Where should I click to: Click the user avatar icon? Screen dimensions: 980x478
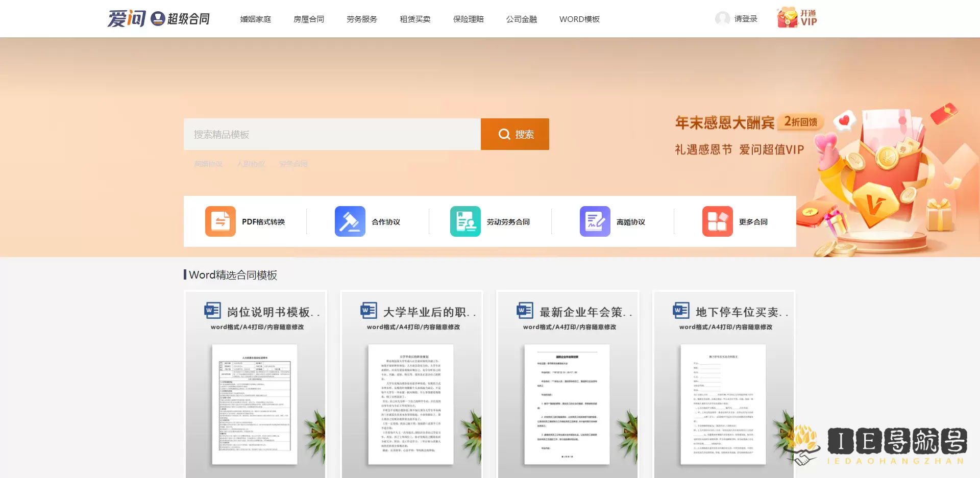723,18
